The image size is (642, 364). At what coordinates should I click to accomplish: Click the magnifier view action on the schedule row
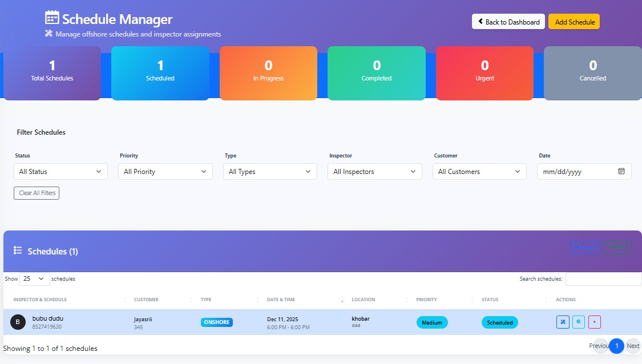click(579, 322)
